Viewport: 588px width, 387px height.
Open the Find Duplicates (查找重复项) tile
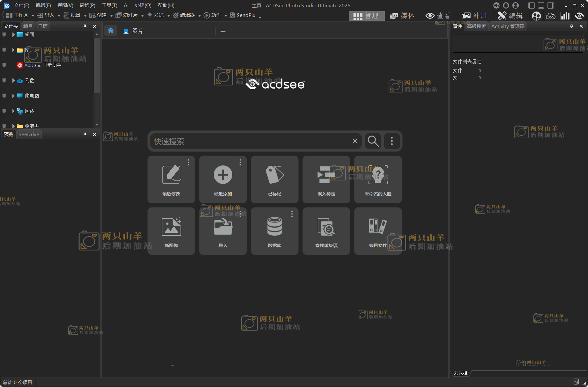click(326, 231)
